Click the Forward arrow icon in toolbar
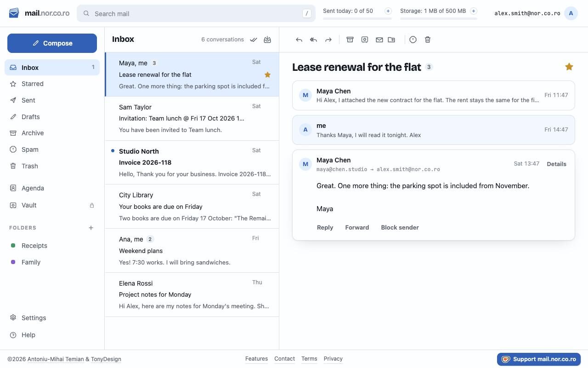 pos(328,40)
